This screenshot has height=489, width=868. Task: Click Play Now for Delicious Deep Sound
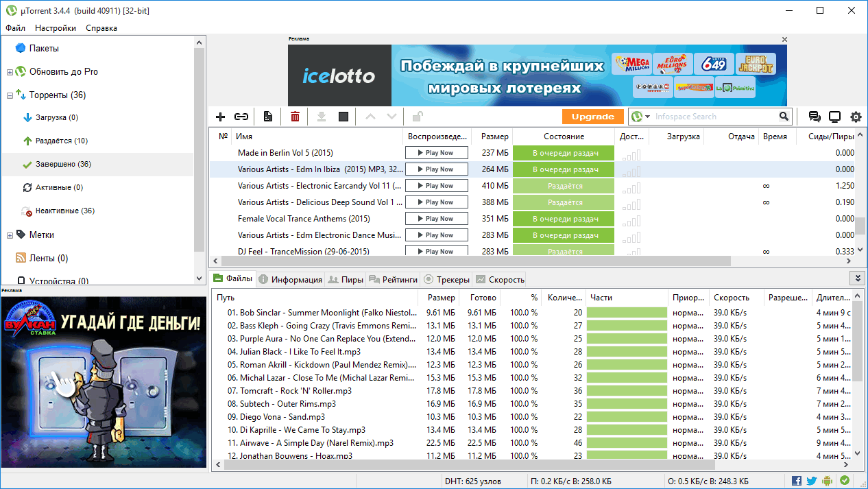[437, 202]
